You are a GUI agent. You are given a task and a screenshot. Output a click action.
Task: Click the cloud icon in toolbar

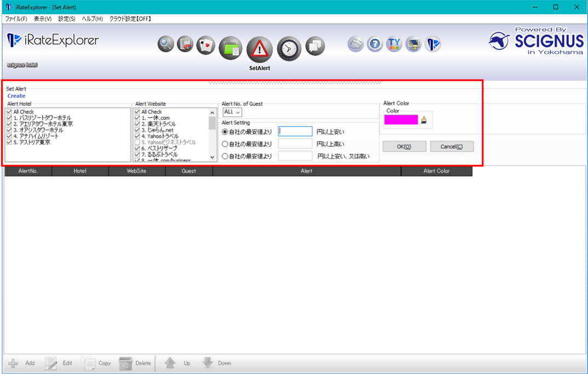356,44
